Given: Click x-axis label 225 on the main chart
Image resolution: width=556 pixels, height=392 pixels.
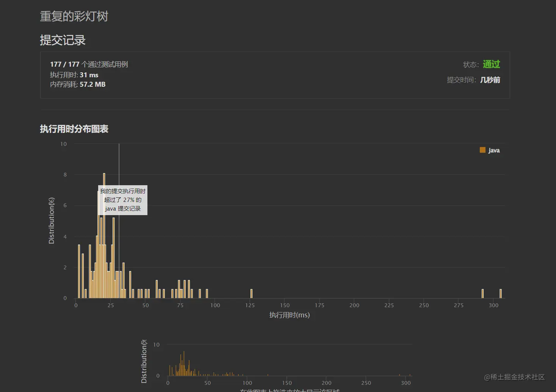Looking at the screenshot, I should [x=389, y=305].
